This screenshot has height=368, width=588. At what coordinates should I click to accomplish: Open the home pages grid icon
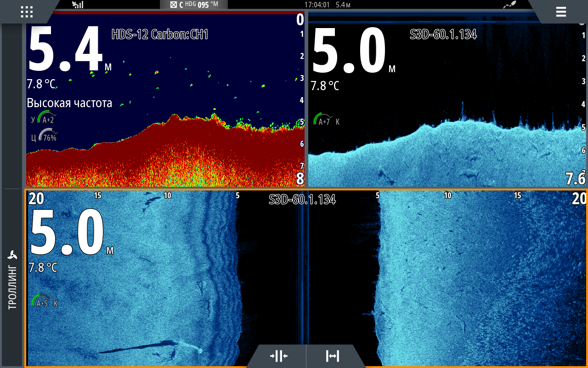click(x=27, y=12)
